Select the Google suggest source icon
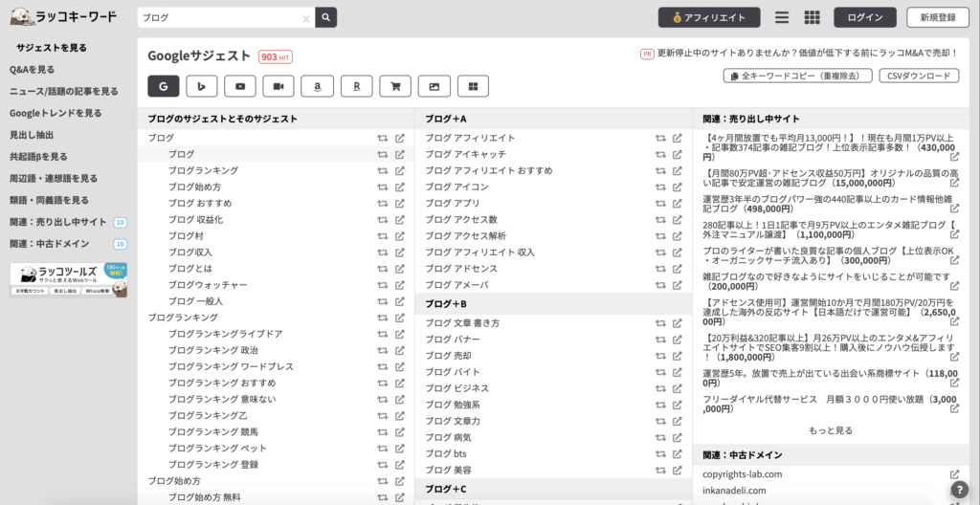 point(163,86)
